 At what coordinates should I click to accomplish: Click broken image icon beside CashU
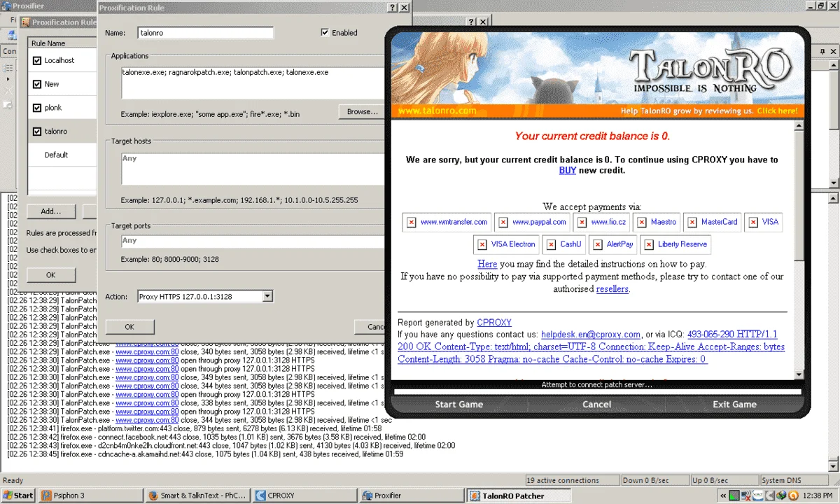point(551,244)
